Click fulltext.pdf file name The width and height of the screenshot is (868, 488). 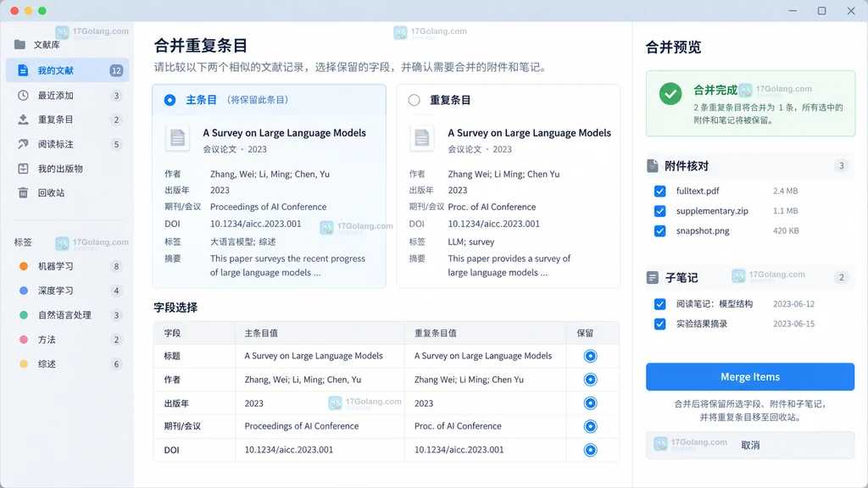tap(698, 191)
